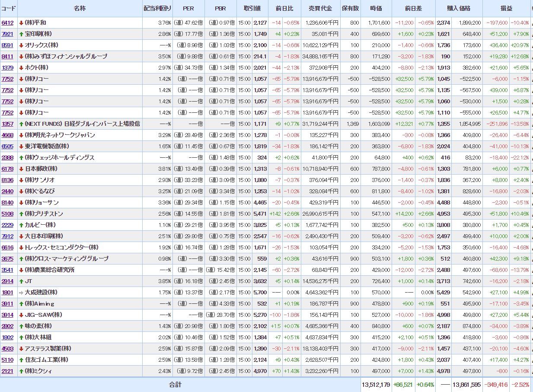Click the 売買代金 column header
The height and width of the screenshot is (392, 533).
click(x=320, y=8)
